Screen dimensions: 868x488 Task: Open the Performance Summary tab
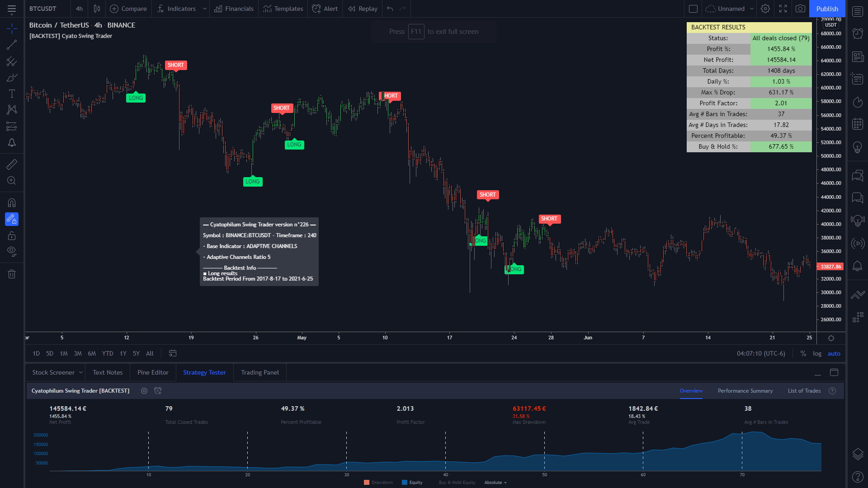pyautogui.click(x=745, y=391)
